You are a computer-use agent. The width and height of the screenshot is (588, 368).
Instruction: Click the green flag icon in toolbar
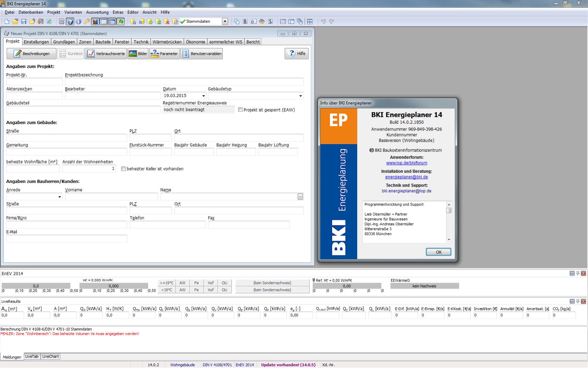[121, 21]
